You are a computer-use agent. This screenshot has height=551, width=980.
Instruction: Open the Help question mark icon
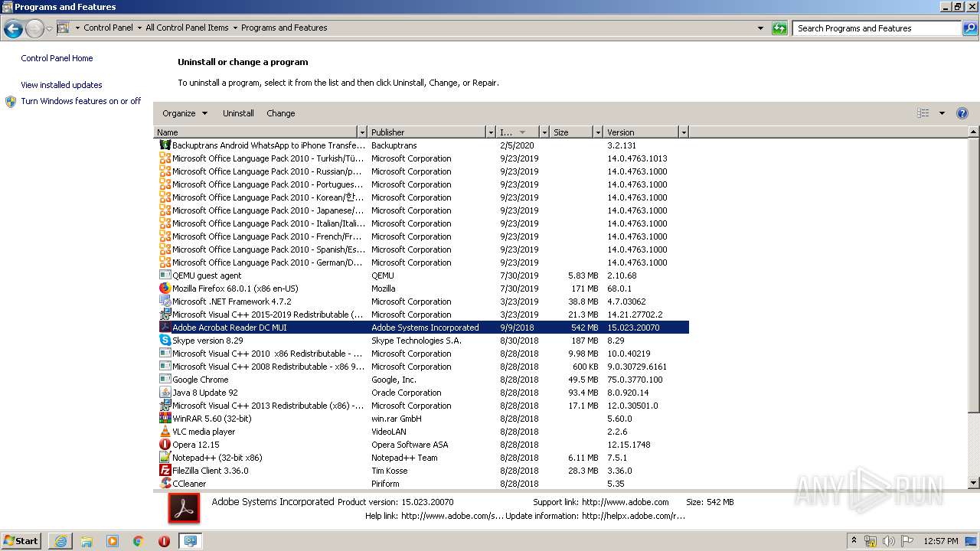point(962,113)
